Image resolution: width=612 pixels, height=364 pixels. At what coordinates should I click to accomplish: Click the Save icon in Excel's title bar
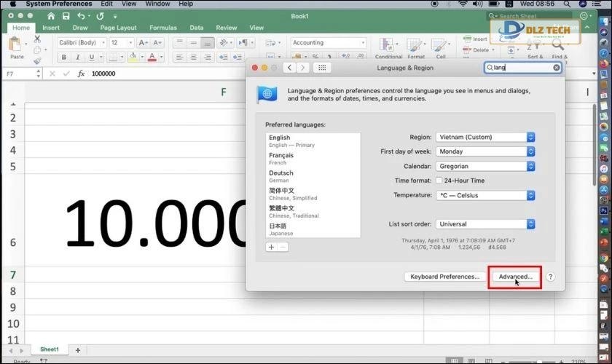[x=64, y=15]
